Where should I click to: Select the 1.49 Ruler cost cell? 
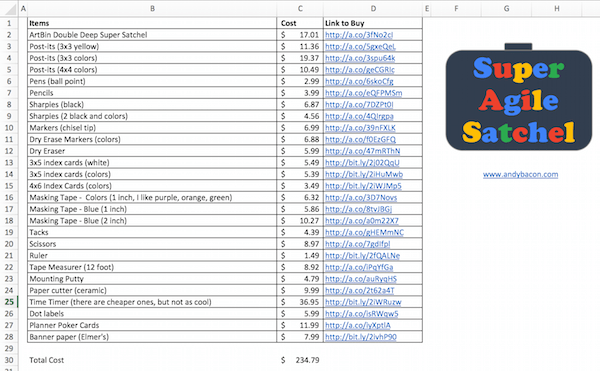coord(300,255)
